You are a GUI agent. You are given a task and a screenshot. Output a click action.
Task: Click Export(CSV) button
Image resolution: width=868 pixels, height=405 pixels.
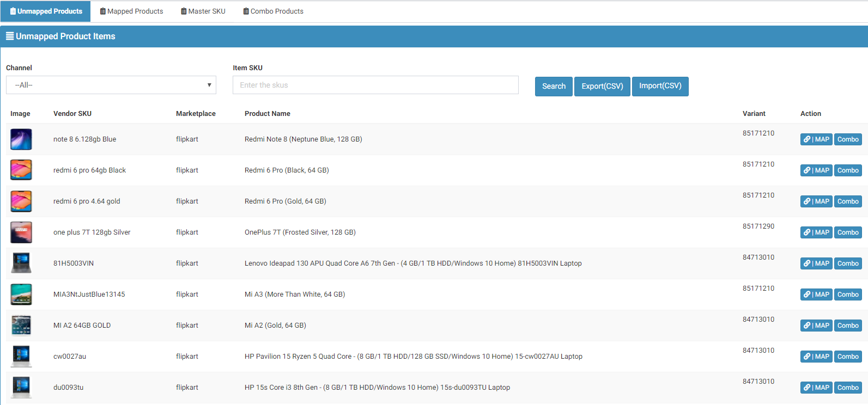(602, 87)
